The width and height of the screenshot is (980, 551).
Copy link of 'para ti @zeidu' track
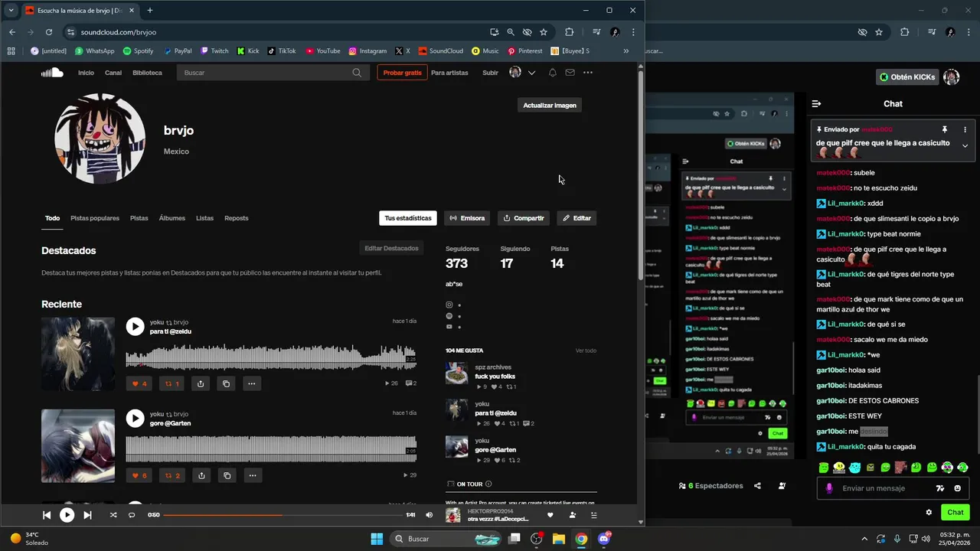[226, 383]
